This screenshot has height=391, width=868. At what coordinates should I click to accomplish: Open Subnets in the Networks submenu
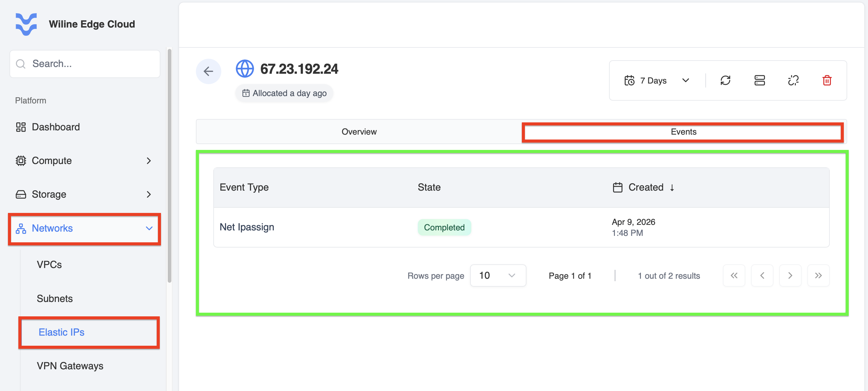[x=54, y=299]
